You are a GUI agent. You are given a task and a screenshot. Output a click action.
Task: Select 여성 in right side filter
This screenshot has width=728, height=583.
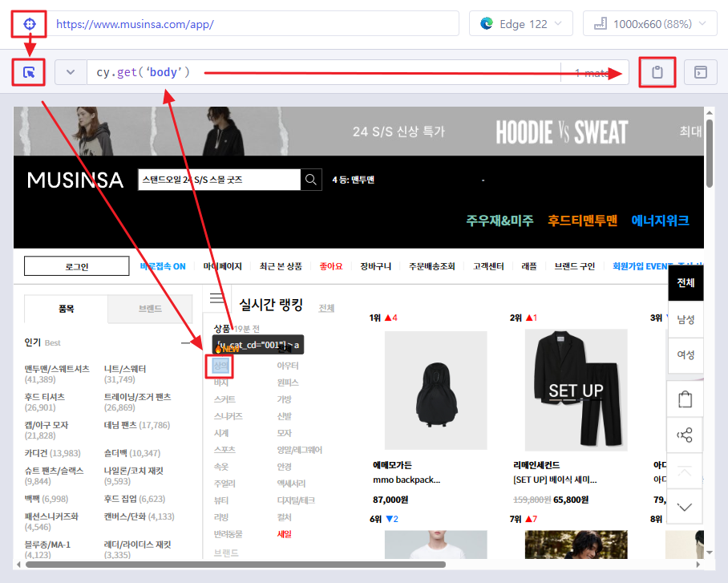click(x=686, y=355)
